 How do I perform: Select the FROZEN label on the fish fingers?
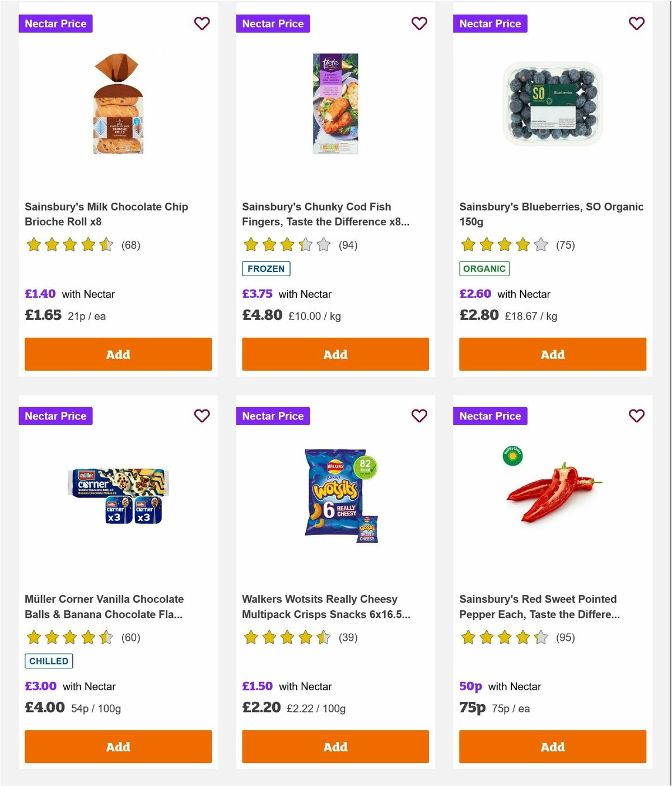266,269
